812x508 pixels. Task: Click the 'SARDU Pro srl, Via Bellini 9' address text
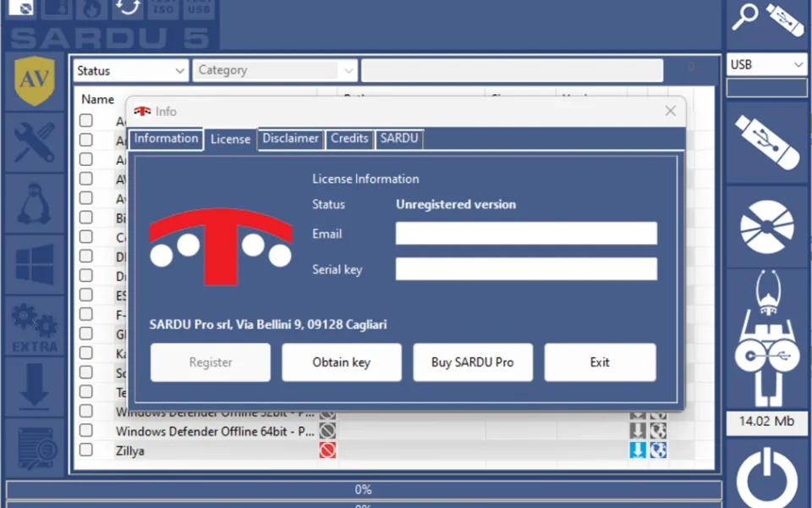pyautogui.click(x=268, y=324)
